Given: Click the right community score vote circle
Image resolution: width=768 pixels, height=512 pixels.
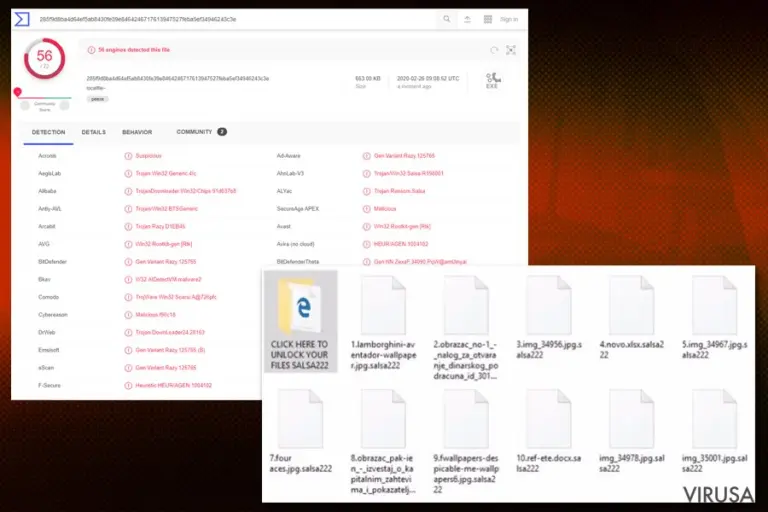Looking at the screenshot, I should tap(64, 106).
